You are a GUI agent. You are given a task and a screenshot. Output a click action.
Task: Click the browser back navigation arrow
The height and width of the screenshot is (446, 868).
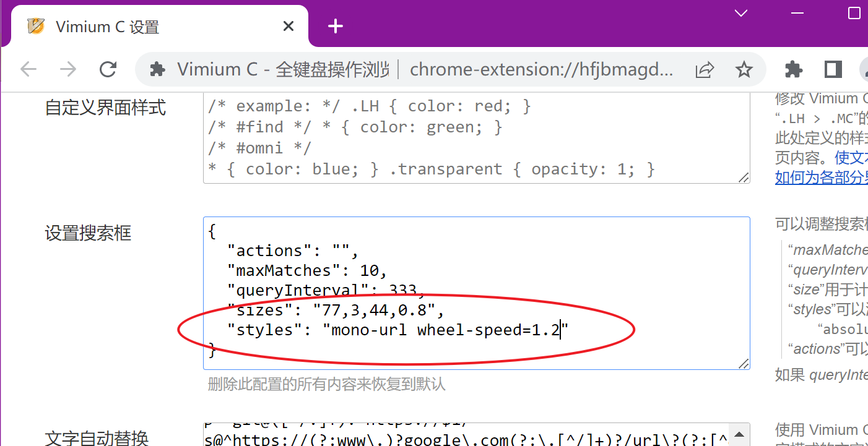tap(28, 69)
